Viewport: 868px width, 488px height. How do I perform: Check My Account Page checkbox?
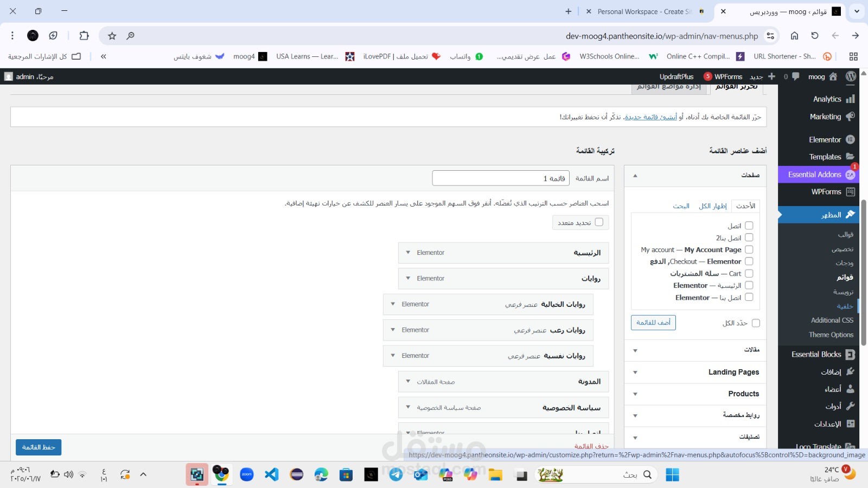(x=749, y=249)
